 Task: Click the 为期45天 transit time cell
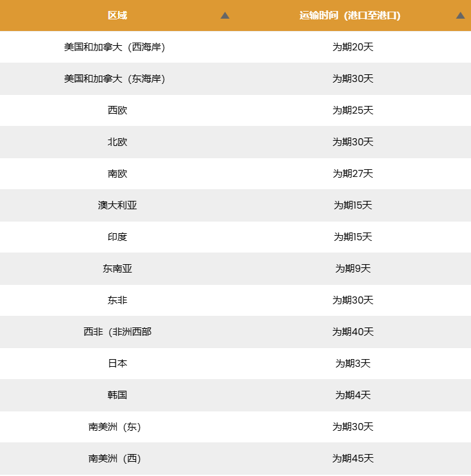(353, 459)
